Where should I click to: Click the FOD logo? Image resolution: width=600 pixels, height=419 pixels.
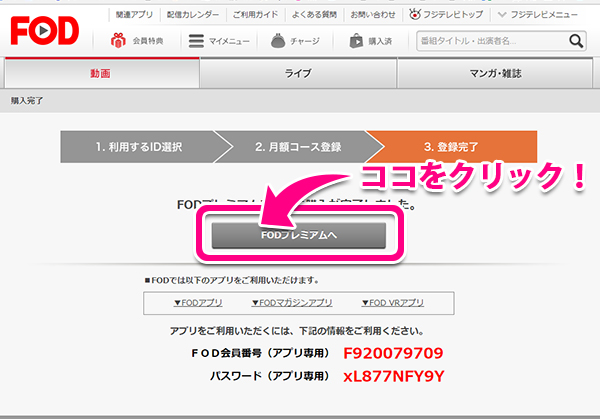(45, 31)
